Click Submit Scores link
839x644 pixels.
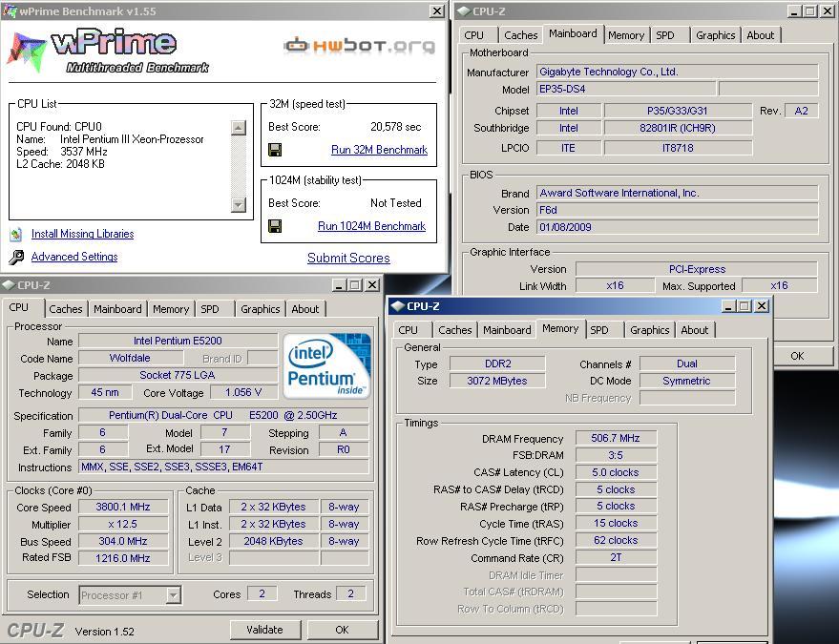pyautogui.click(x=349, y=258)
